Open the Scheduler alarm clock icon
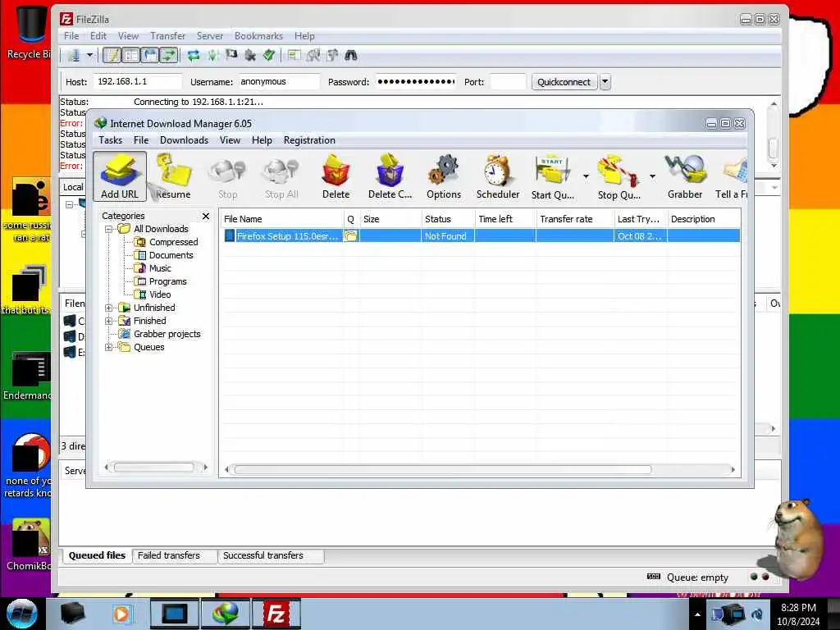Viewport: 840px width, 630px height. point(498,176)
